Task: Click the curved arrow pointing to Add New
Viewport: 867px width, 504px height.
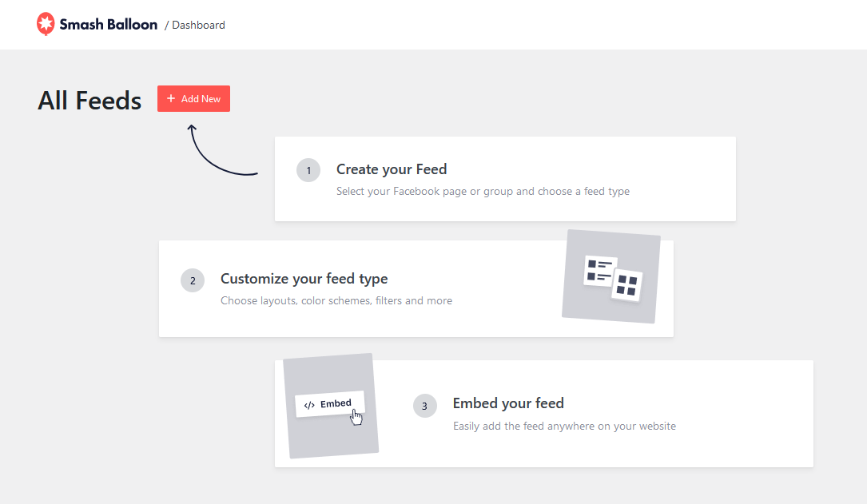Action: point(216,154)
